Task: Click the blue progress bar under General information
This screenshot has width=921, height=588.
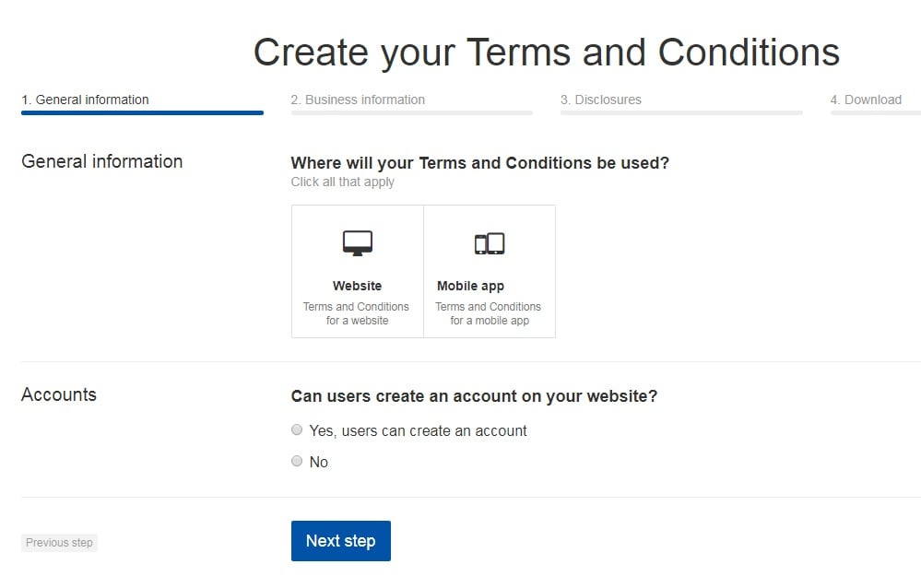Action: click(142, 112)
